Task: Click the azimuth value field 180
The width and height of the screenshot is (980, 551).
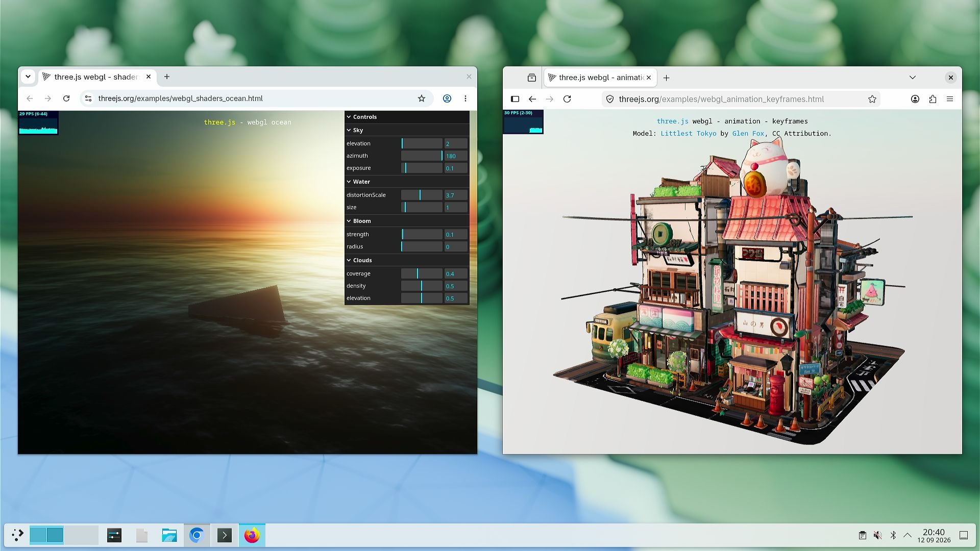Action: (x=456, y=156)
